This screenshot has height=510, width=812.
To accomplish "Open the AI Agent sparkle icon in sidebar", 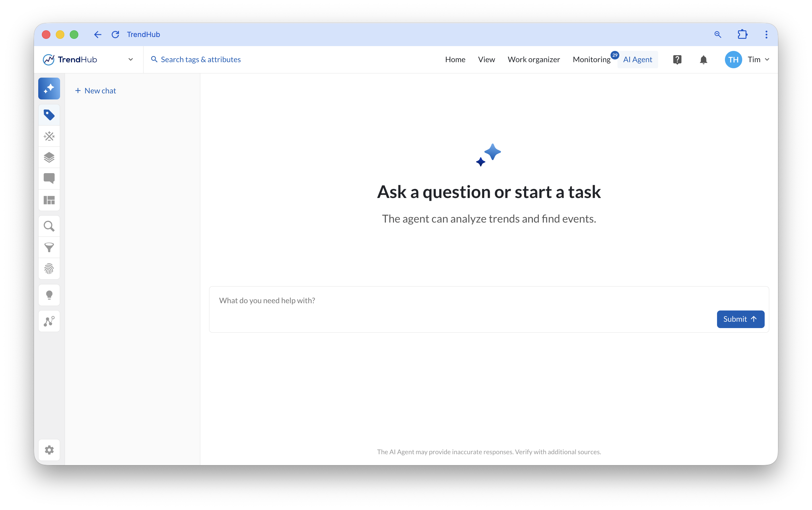I will tap(49, 89).
